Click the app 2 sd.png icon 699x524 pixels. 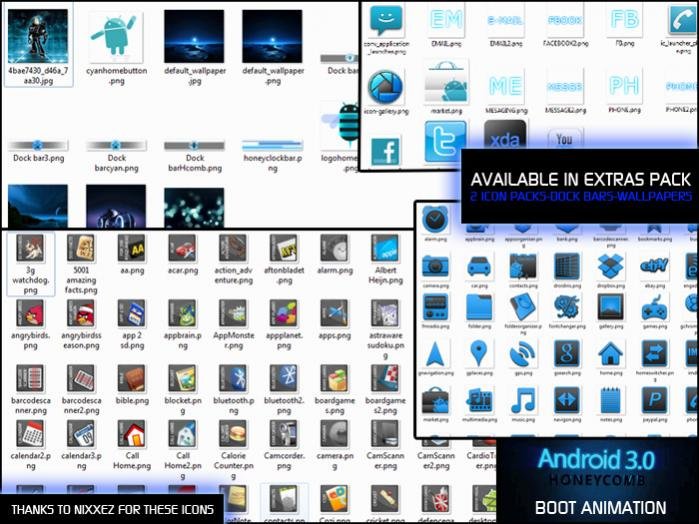click(132, 313)
